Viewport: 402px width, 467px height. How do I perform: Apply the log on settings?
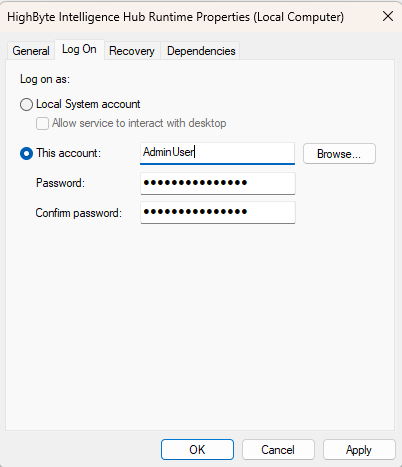[359, 450]
